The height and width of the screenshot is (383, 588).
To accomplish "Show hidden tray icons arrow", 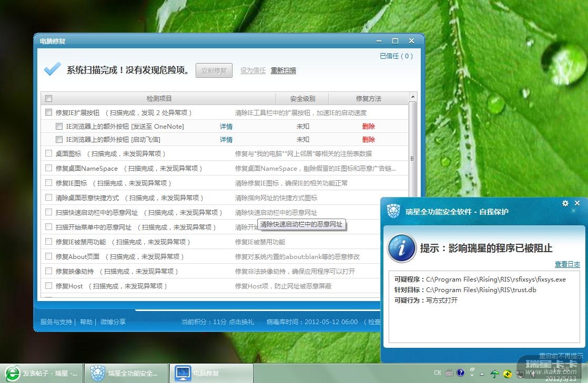I will coord(482,374).
